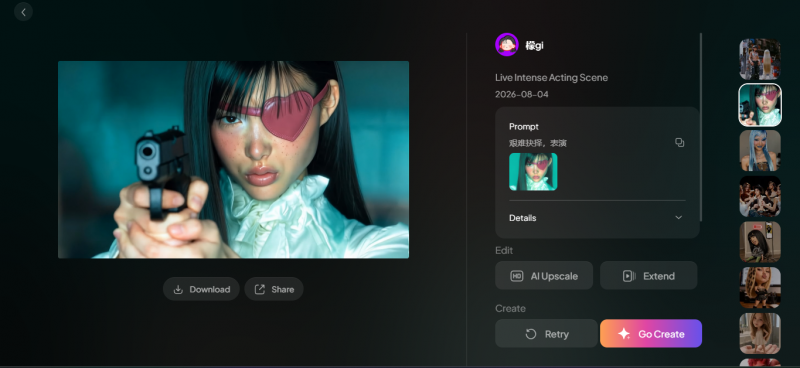Click the Download button
This screenshot has height=368, width=800.
(x=202, y=289)
